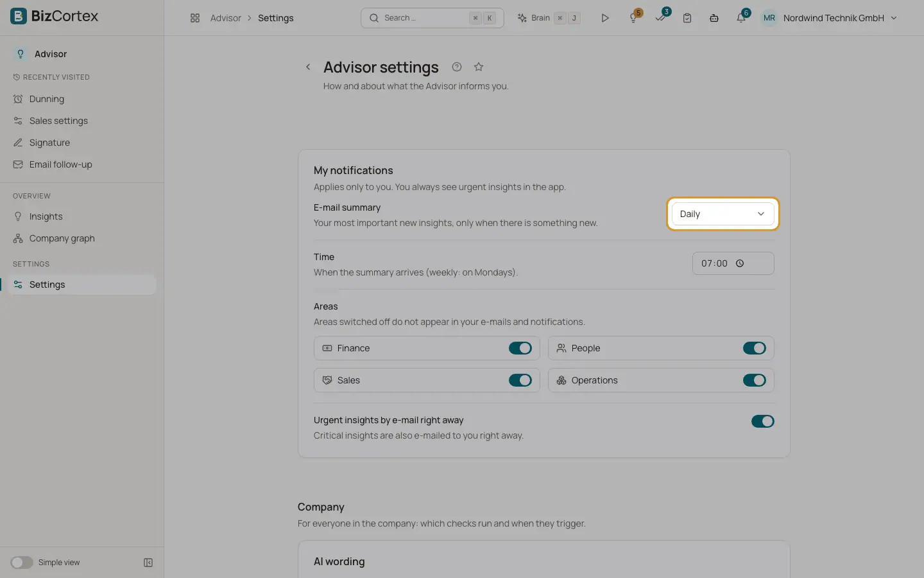The height and width of the screenshot is (578, 924).
Task: Open the bot assistant icon
Action: point(714,18)
